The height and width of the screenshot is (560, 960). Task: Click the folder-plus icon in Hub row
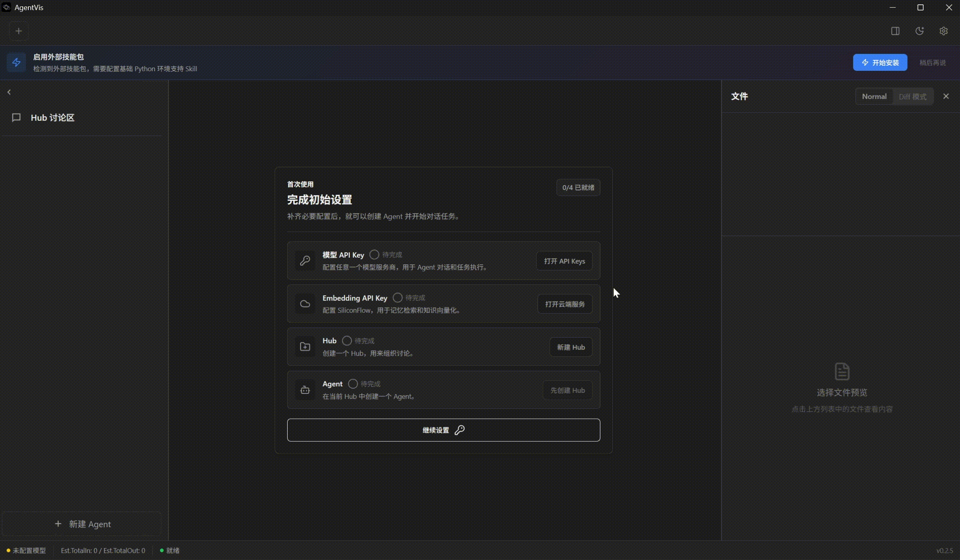[x=305, y=347]
